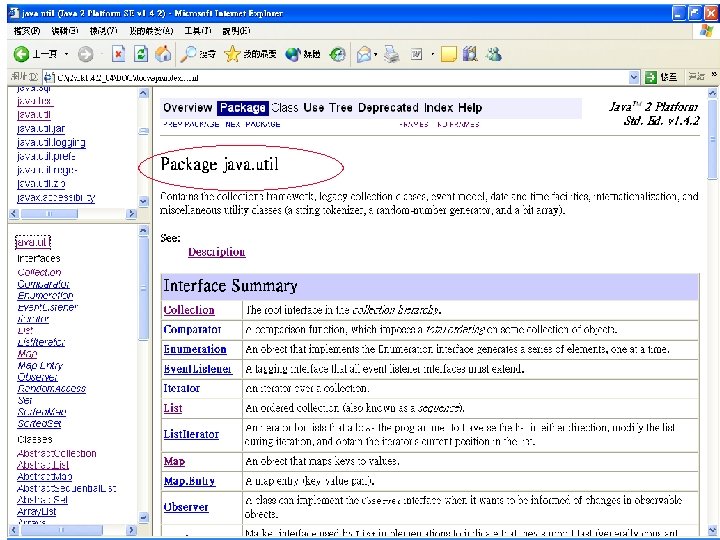Click the Edit document icon in toolbar

[416, 55]
